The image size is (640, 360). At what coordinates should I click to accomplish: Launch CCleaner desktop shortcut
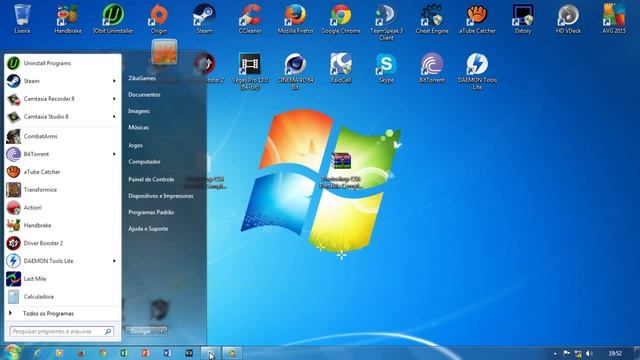click(250, 18)
